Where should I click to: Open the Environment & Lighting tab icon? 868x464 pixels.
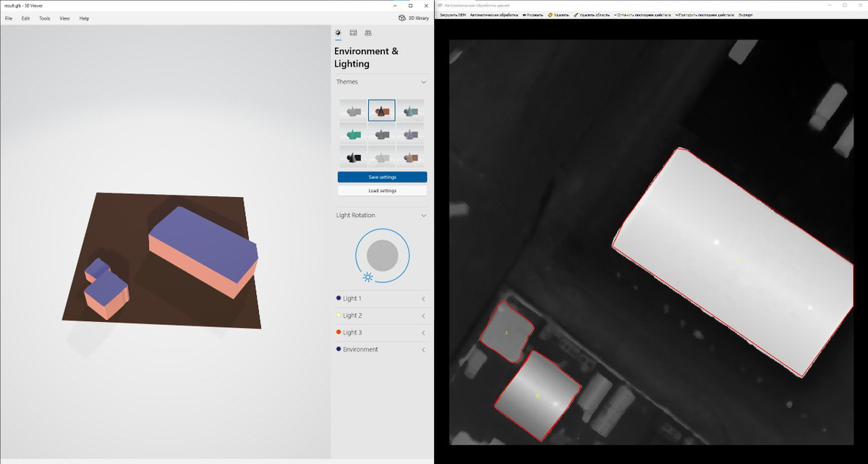[x=338, y=33]
